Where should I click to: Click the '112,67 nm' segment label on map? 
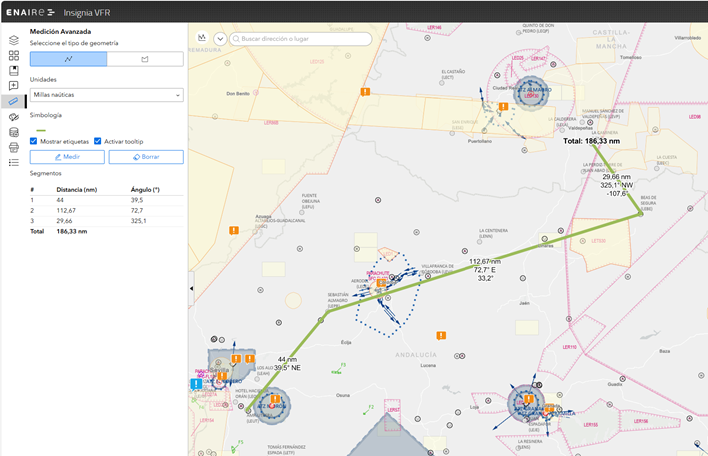coord(485,261)
